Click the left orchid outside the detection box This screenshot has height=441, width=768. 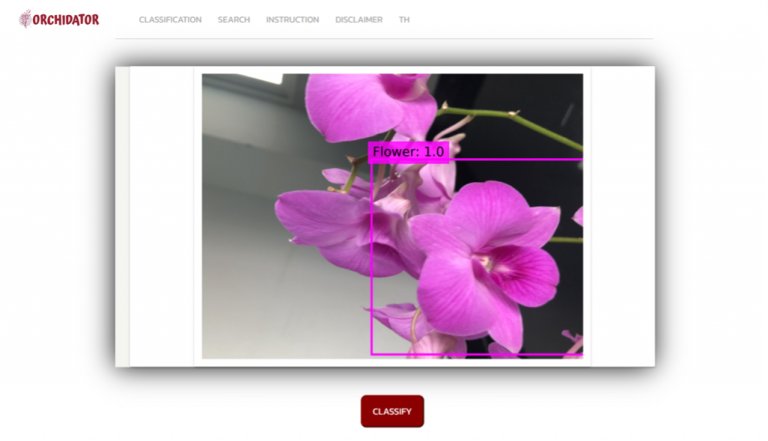[x=325, y=225]
